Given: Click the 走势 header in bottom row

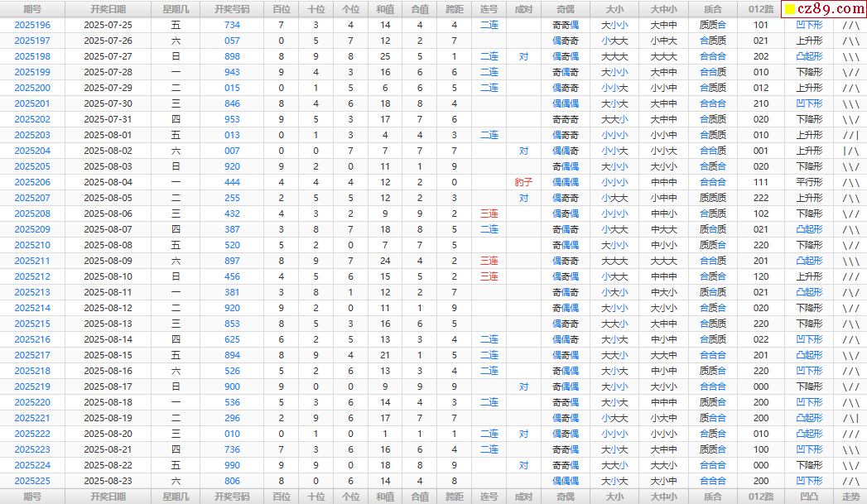Looking at the screenshot, I should (851, 497).
